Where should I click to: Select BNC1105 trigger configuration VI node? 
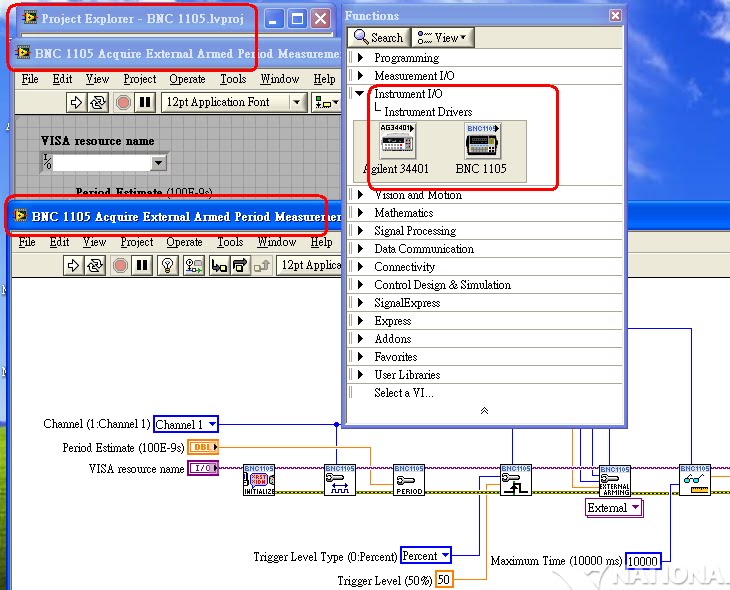516,480
